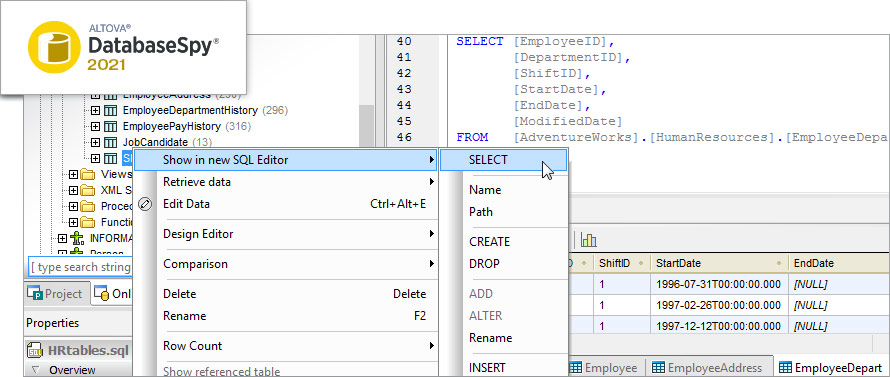Expand the INFORMA schema node

click(x=62, y=238)
